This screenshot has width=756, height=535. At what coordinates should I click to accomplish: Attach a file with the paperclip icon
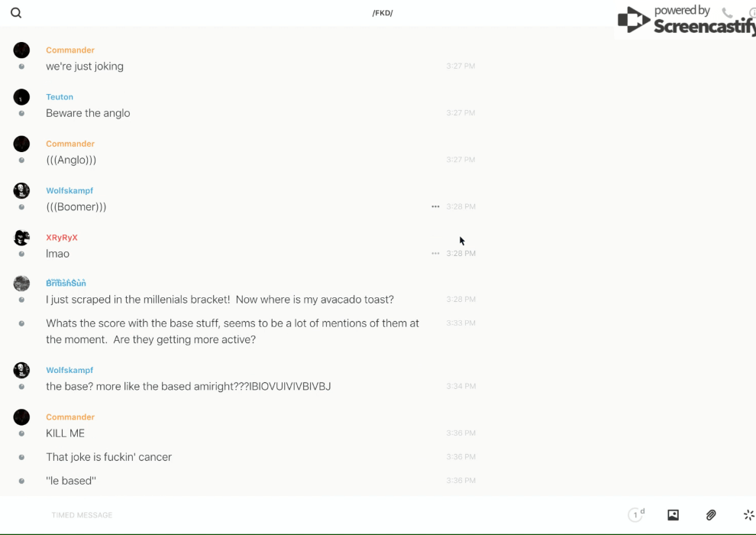point(711,515)
